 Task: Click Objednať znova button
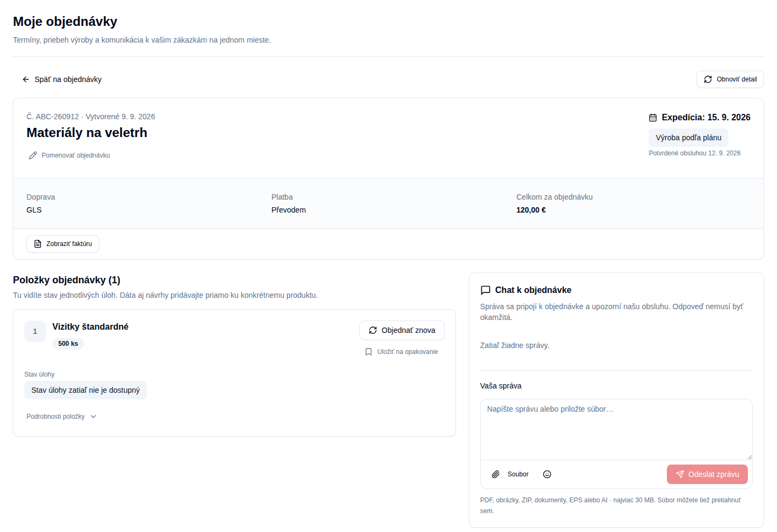point(402,330)
